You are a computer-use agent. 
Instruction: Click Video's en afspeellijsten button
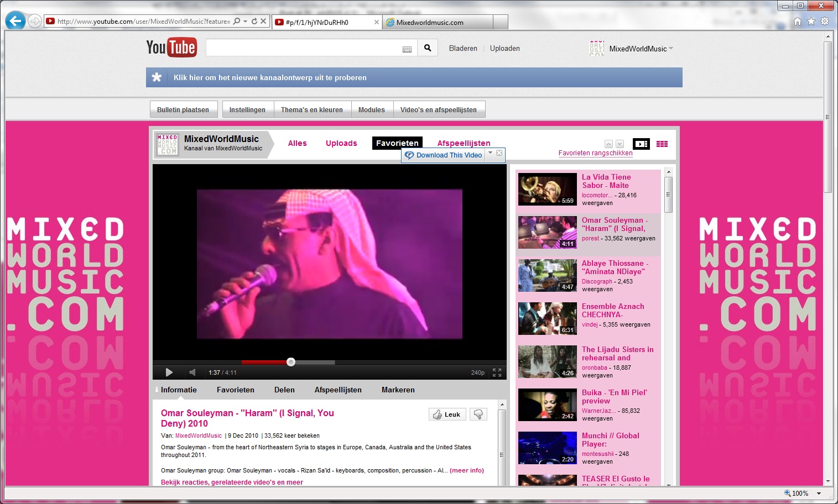point(439,109)
